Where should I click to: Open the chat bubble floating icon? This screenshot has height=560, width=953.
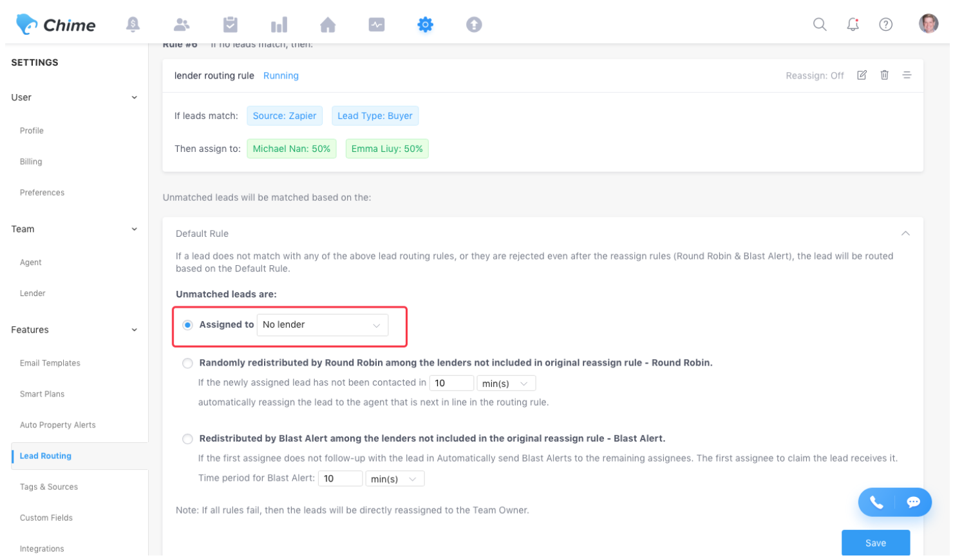click(x=913, y=503)
